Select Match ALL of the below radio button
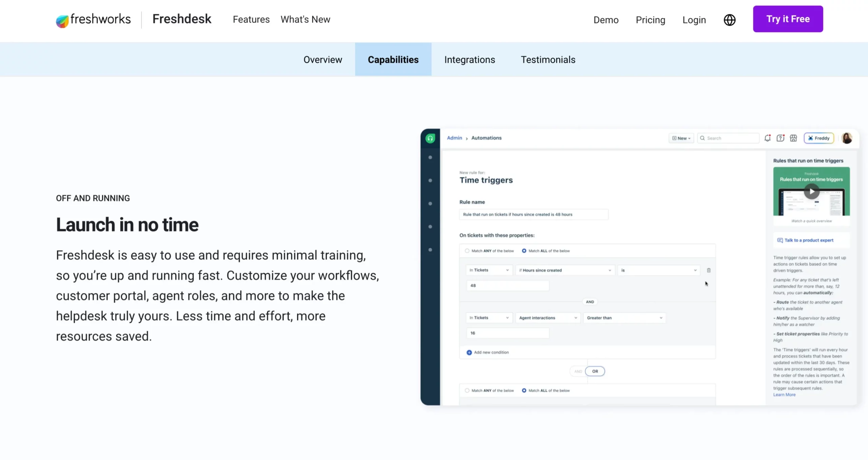This screenshot has height=460, width=868. [524, 251]
